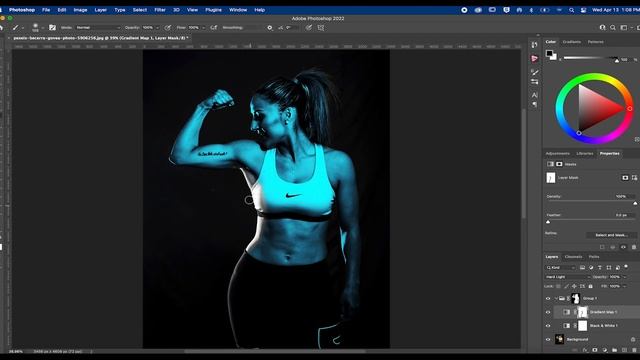Screen dimensions: 640x360
Task: Hide the Black & White 1 layer
Action: point(548,326)
